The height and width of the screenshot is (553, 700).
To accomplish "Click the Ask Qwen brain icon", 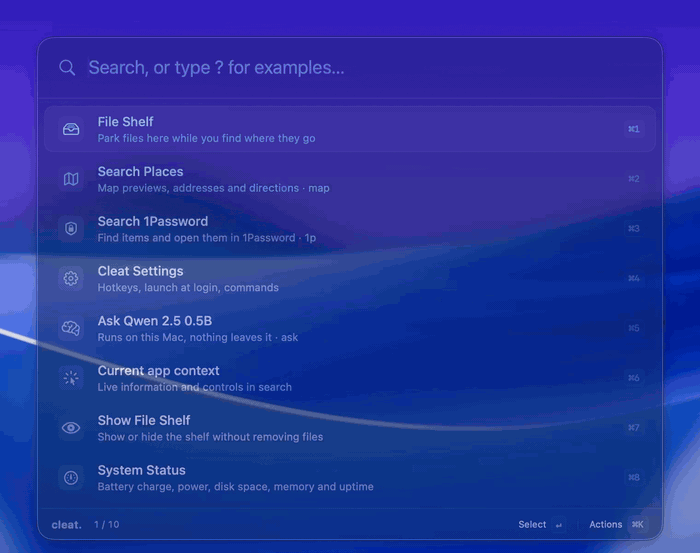I will [x=71, y=328].
